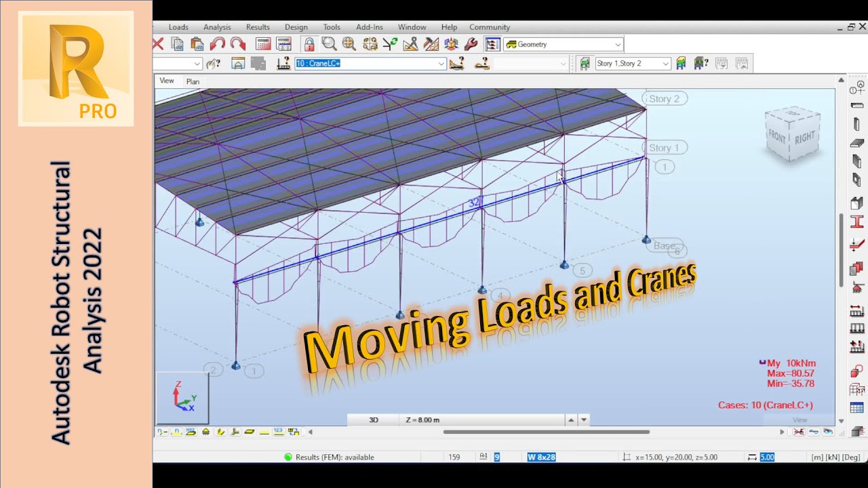This screenshot has height=488, width=868.
Task: Open the Add-Ins menu
Action: 370,27
